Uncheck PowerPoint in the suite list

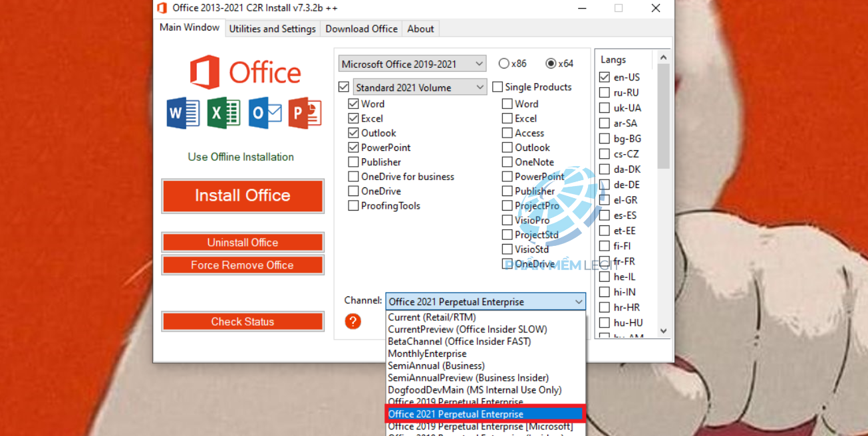click(x=354, y=148)
